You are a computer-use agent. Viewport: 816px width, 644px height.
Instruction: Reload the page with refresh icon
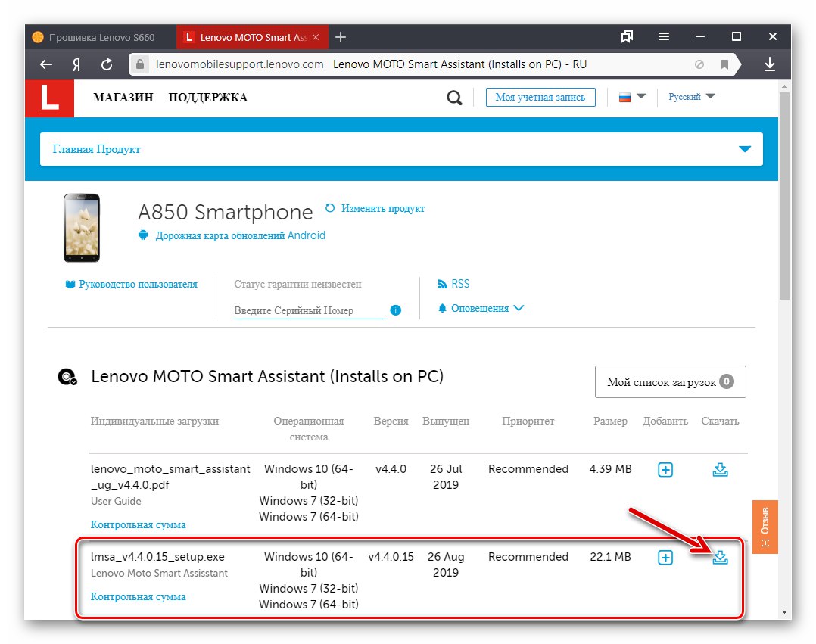107,64
